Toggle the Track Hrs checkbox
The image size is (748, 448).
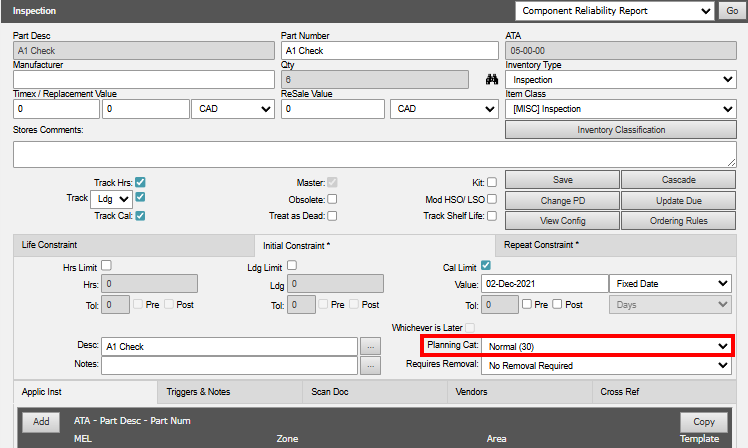click(141, 182)
